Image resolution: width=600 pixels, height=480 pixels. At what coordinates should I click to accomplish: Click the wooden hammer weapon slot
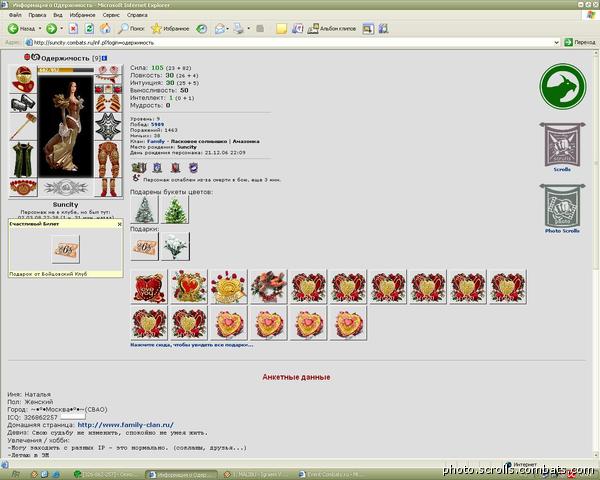[x=23, y=127]
